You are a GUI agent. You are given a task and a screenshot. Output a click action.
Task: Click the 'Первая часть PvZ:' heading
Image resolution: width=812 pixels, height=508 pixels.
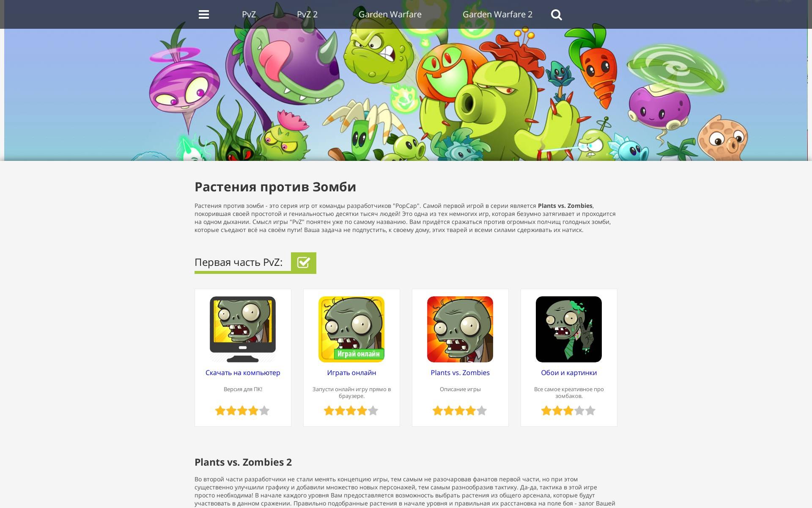click(x=239, y=262)
